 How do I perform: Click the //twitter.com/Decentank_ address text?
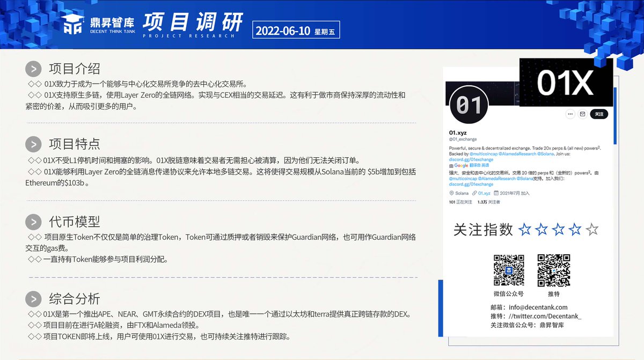click(x=544, y=317)
